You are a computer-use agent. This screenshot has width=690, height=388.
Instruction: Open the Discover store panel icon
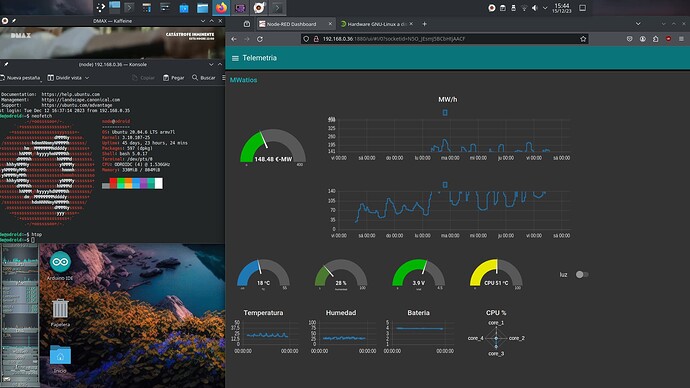pyautogui.click(x=184, y=7)
